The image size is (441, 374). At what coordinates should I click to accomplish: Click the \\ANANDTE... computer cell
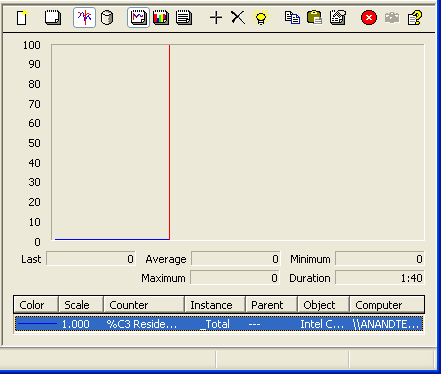click(x=386, y=324)
